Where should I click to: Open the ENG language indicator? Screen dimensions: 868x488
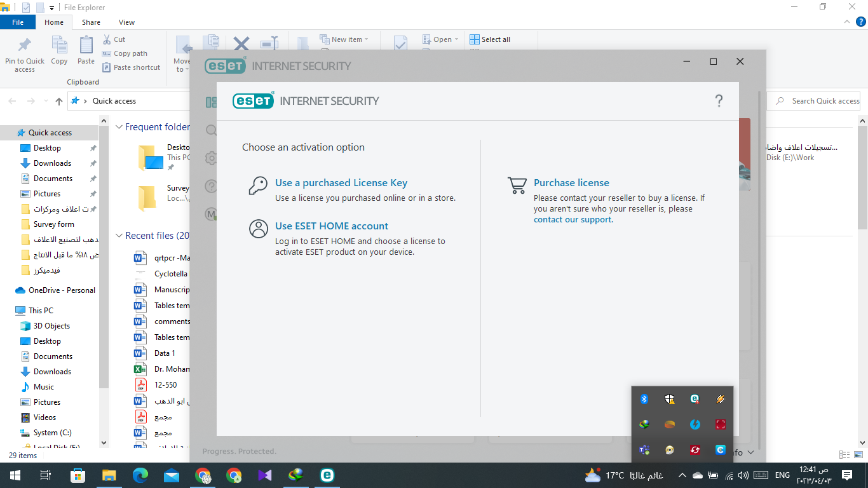[x=782, y=475]
